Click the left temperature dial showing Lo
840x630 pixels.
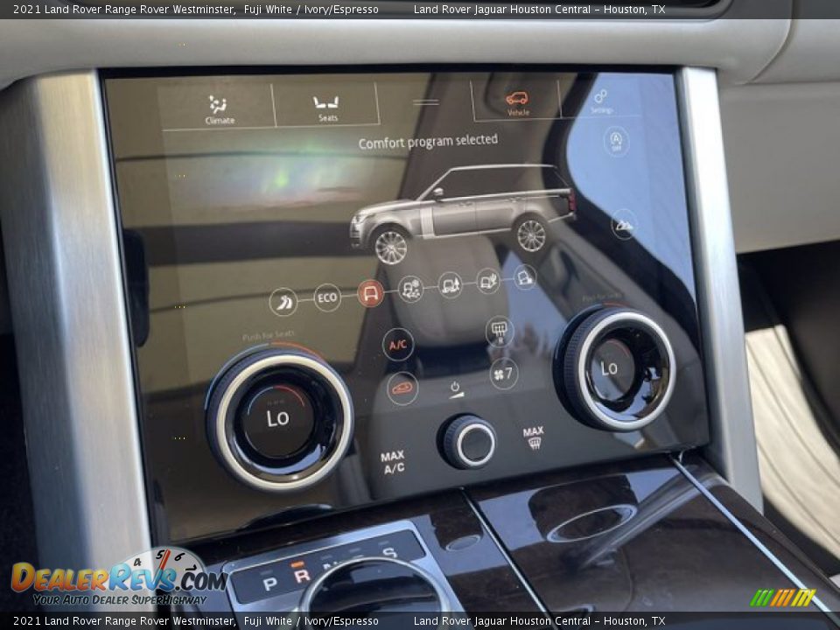point(278,419)
